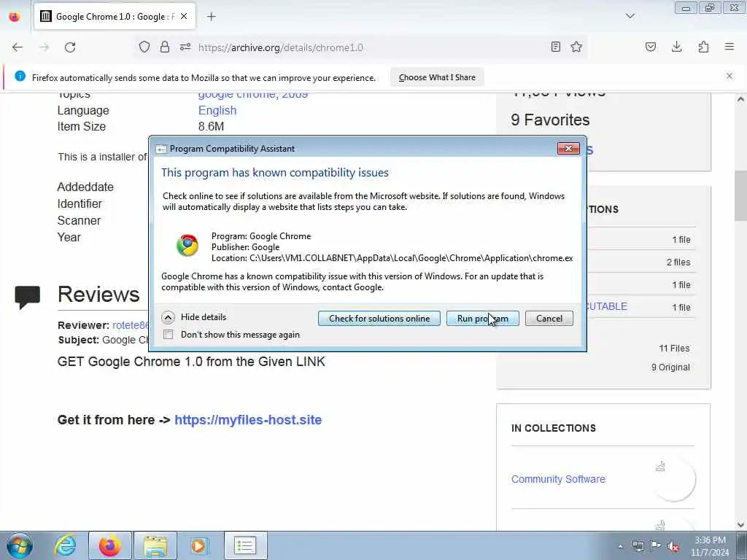Click the forward navigation arrow
The image size is (747, 560).
pos(44,47)
